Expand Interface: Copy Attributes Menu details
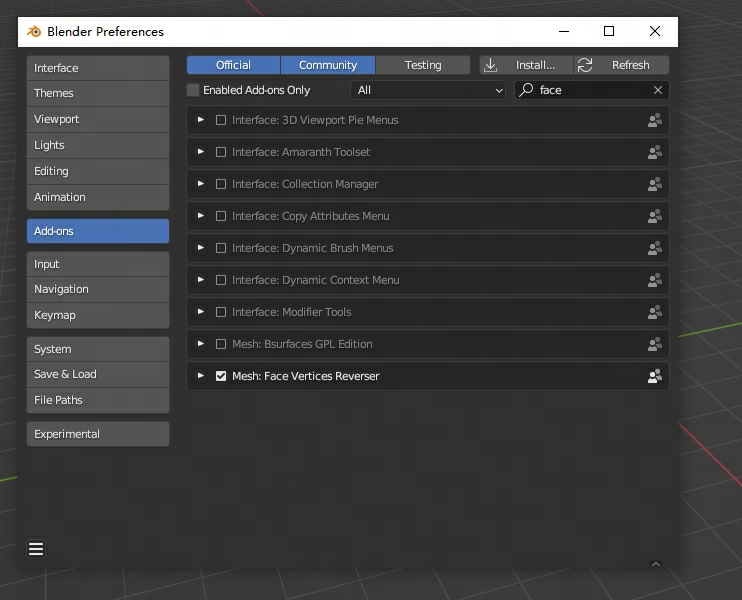742x600 pixels. pyautogui.click(x=201, y=216)
